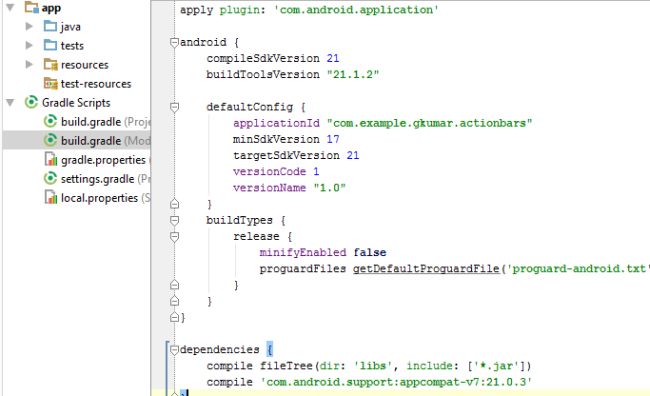Viewport: 650px width, 396px height.
Task: Select the resources folder in tree
Action: point(85,65)
